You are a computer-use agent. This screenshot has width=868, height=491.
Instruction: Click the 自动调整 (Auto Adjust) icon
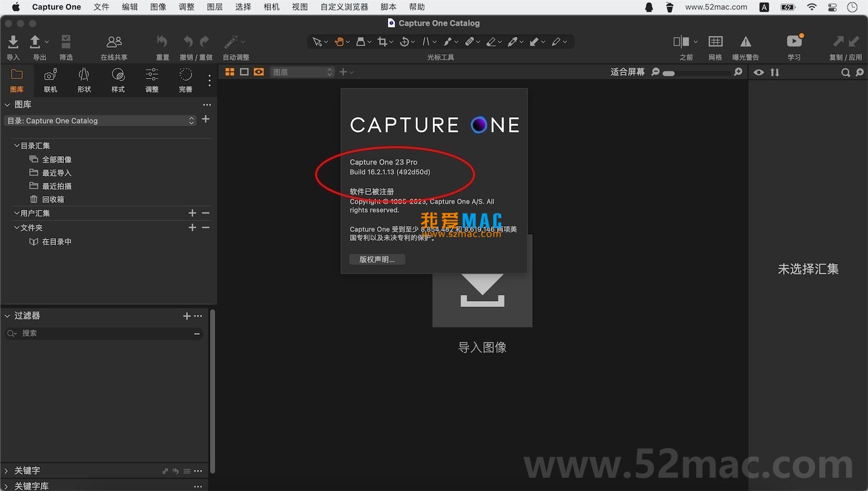point(232,42)
